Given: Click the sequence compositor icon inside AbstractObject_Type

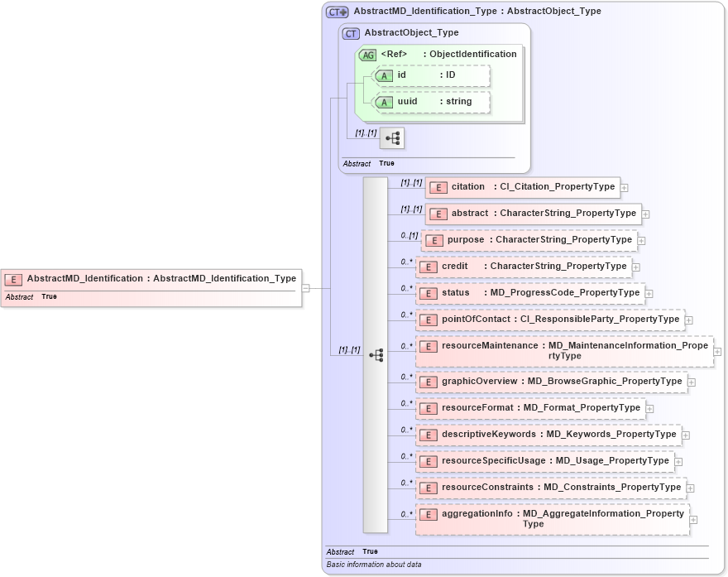Looking at the screenshot, I should [391, 138].
